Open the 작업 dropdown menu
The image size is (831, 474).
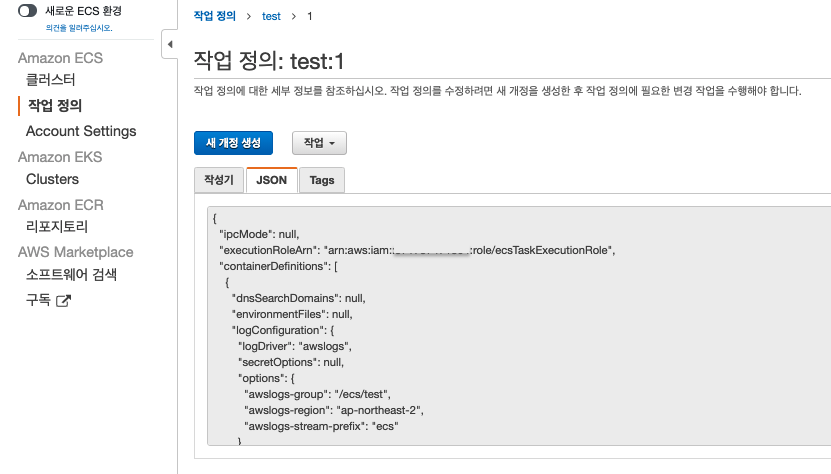[x=319, y=143]
